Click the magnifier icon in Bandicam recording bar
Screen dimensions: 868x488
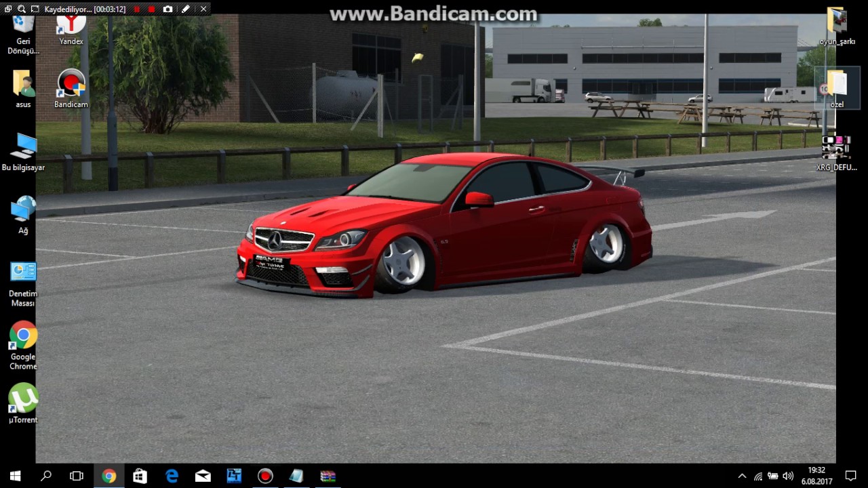[x=22, y=9]
